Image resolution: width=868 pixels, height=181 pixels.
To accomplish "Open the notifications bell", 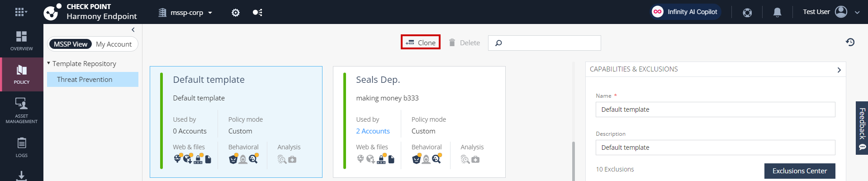I will point(777,12).
